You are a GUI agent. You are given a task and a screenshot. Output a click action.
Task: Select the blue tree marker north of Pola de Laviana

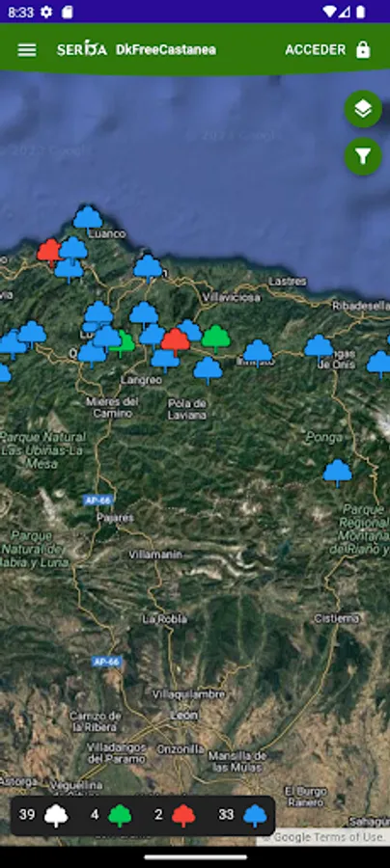[208, 369]
